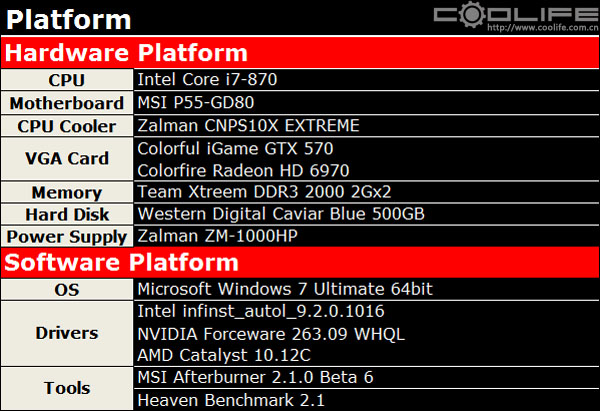Image resolution: width=600 pixels, height=411 pixels.
Task: Click 'Intel infinst_autol_9.2.0.1016' entry
Action: click(261, 311)
